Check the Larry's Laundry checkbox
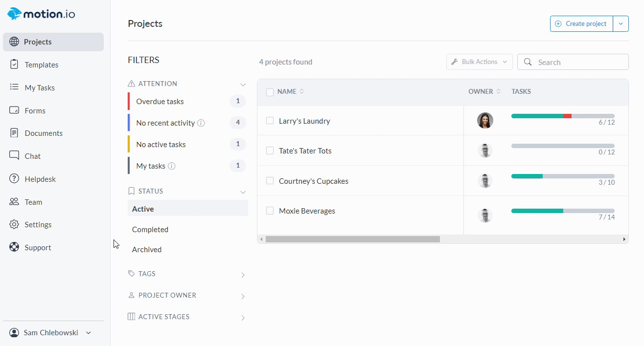The image size is (644, 346). tap(270, 121)
